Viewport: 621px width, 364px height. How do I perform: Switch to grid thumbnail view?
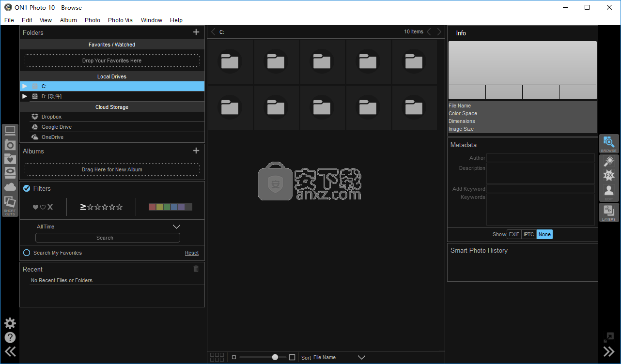click(x=217, y=357)
